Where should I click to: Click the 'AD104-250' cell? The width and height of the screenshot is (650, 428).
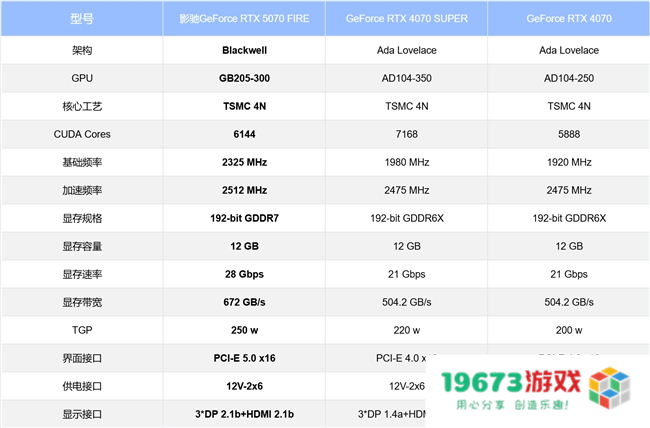569,78
